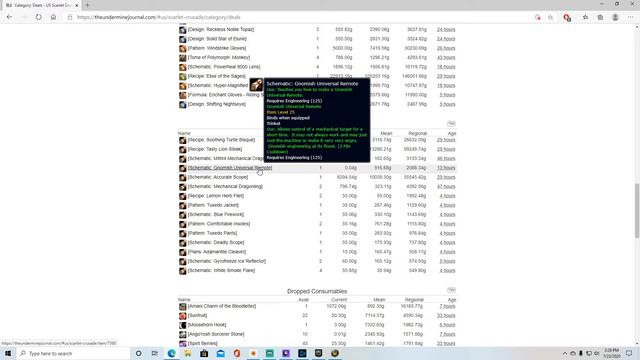Open the Design: Solid Star of Elune link
The image size is (640, 360).
217,39
